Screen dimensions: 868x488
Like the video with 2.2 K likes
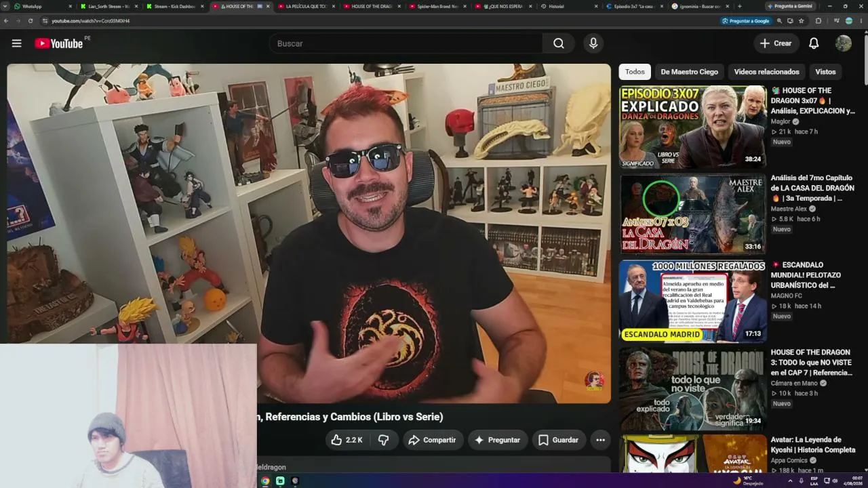point(347,440)
